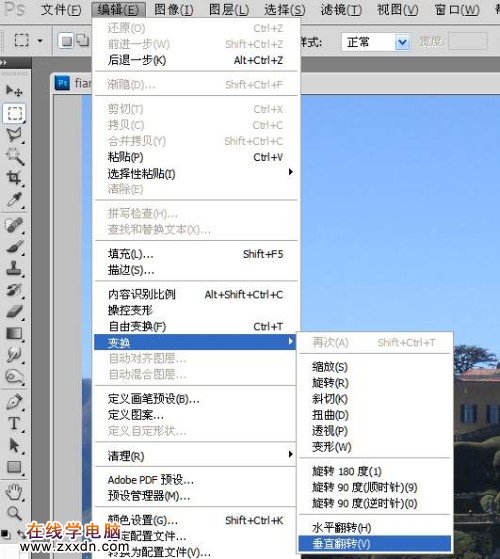Choose Add to Selection mode button
This screenshot has height=559, width=500.
click(x=83, y=41)
